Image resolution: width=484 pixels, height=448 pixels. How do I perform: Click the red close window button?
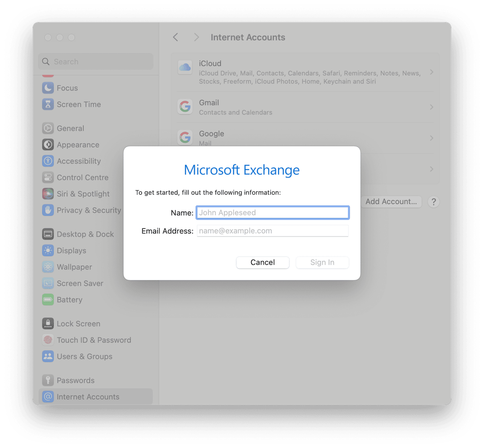coord(48,37)
